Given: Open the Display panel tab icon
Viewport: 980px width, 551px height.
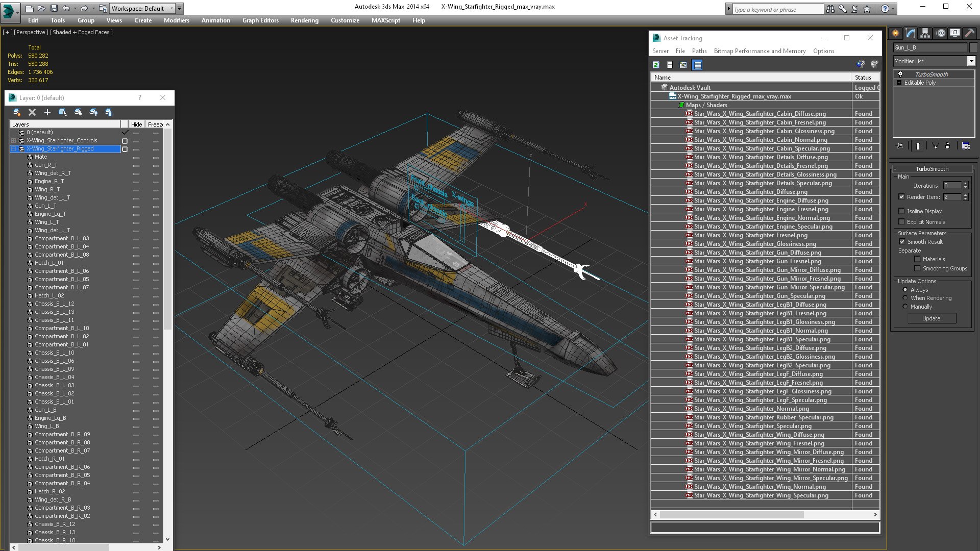Looking at the screenshot, I should pyautogui.click(x=955, y=33).
